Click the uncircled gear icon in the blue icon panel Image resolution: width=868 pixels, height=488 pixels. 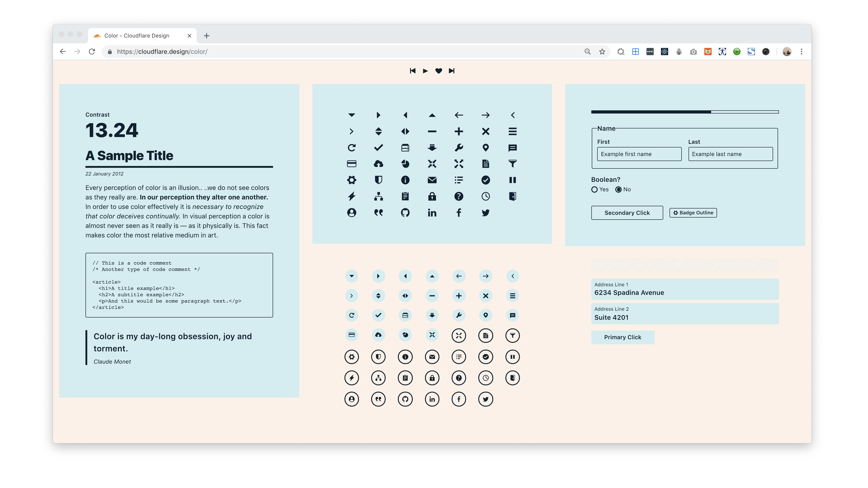(351, 180)
